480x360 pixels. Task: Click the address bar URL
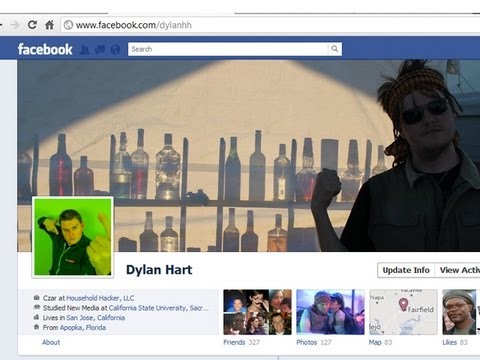pyautogui.click(x=134, y=25)
